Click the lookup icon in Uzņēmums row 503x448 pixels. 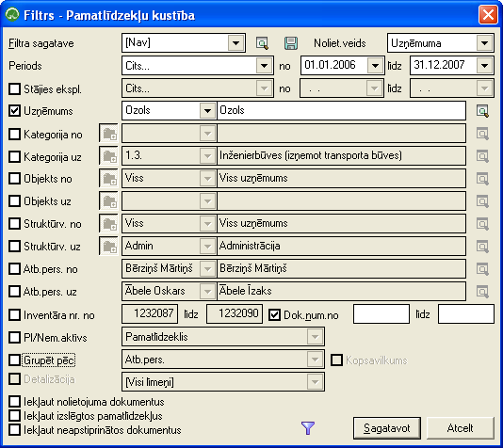[x=482, y=111]
